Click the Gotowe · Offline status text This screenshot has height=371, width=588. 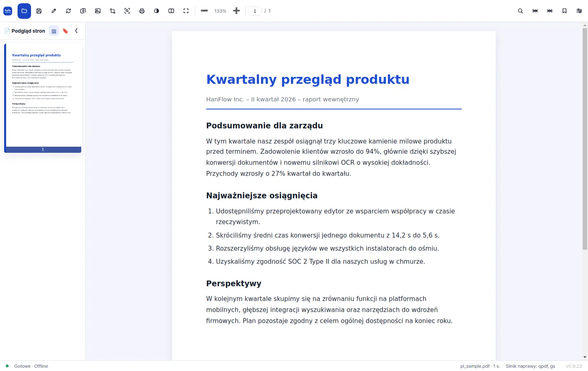[x=31, y=366]
